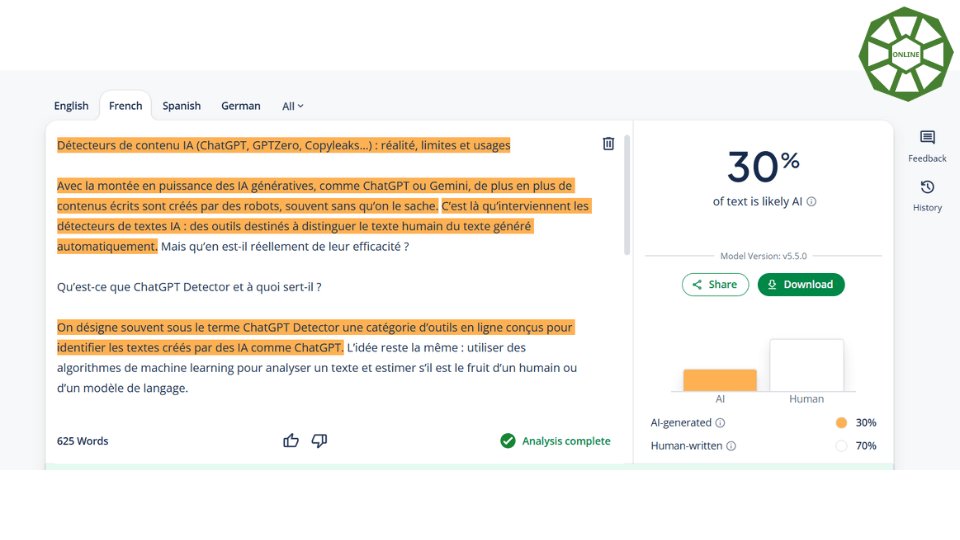Viewport: 960px width, 540px height.
Task: Show info icon next to AI-generated
Action: 720,422
